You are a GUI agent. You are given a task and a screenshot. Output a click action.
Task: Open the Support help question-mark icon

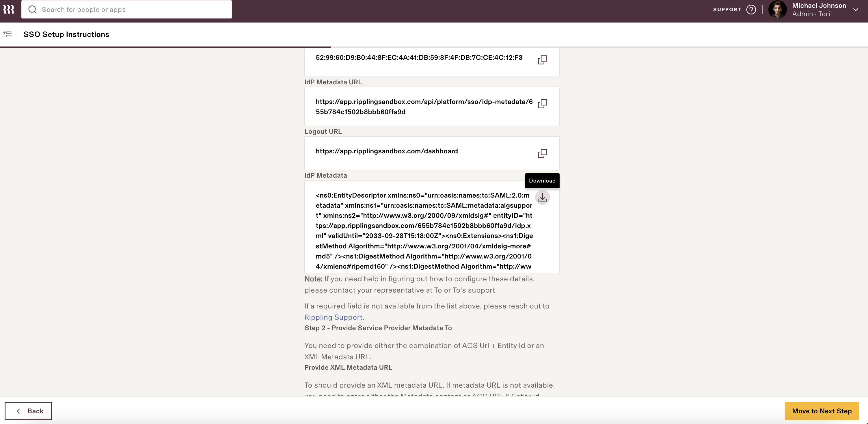[751, 10]
